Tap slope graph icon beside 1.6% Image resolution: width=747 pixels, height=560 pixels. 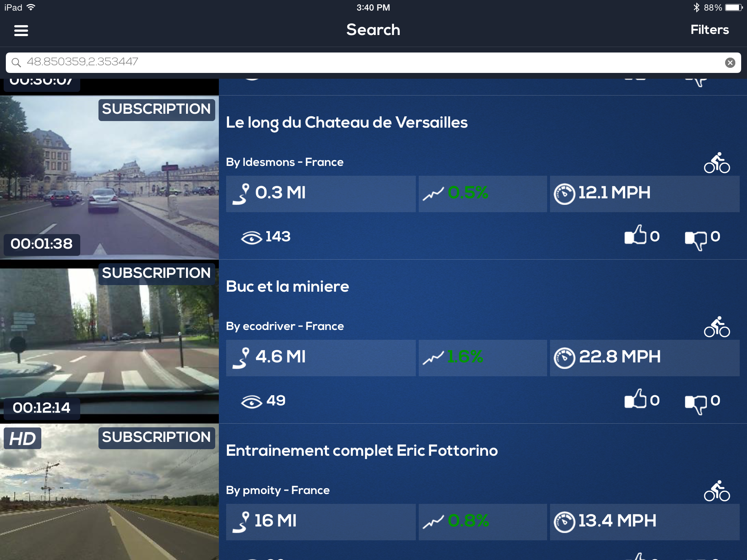click(x=433, y=358)
